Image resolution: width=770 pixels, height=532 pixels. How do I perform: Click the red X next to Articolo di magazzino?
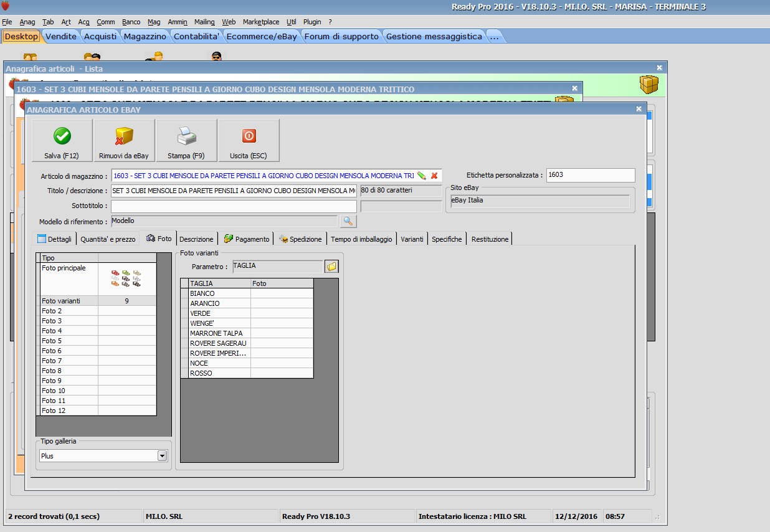click(434, 176)
